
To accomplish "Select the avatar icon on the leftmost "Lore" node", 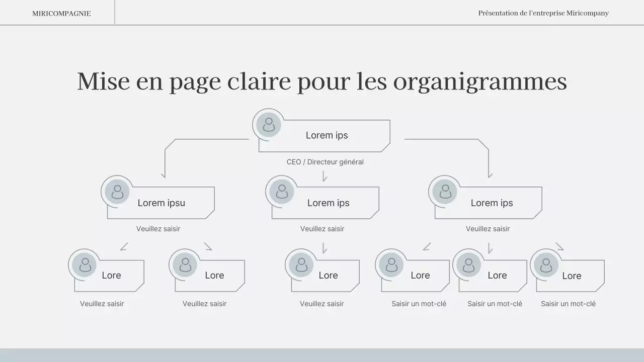I will (x=84, y=264).
